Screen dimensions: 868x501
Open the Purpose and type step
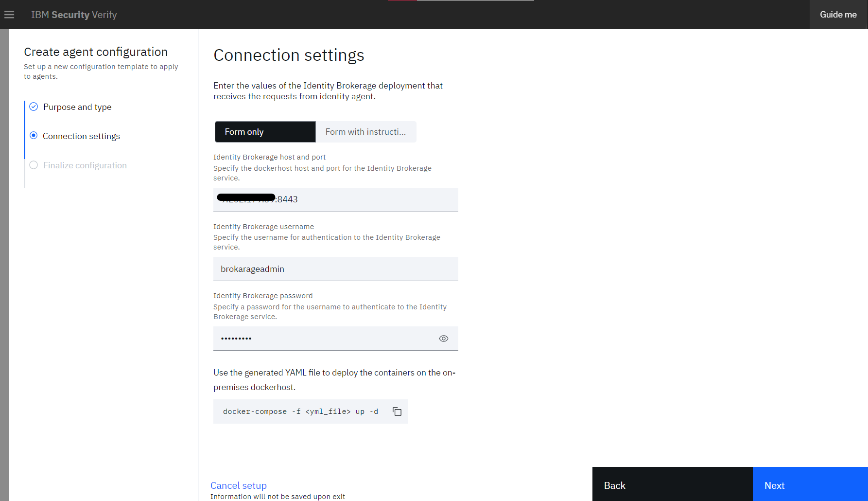pos(77,107)
